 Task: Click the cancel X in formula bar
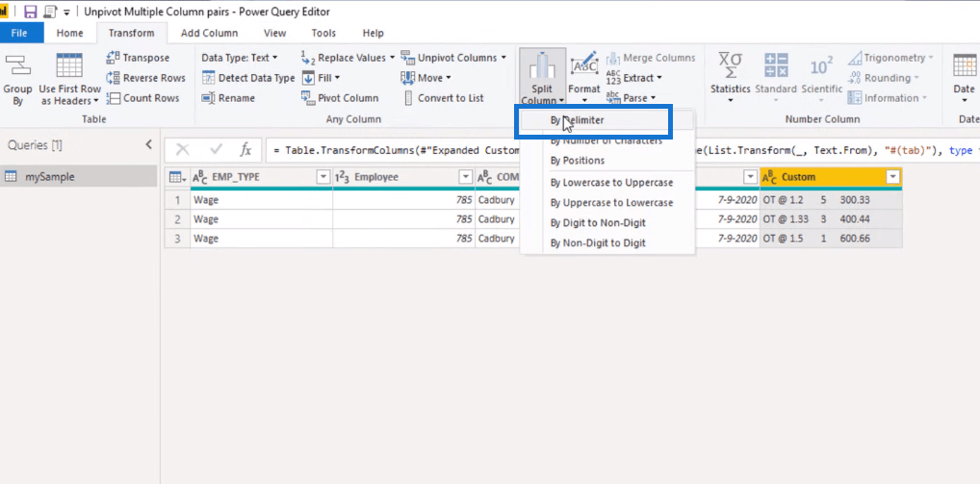click(183, 149)
